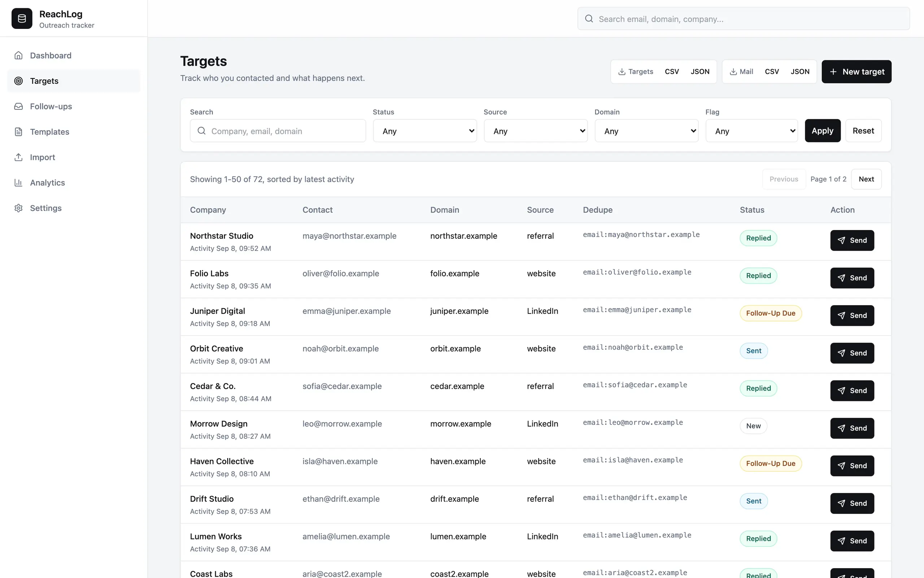The height and width of the screenshot is (578, 924).
Task: Click the ReachLog database logo icon
Action: click(22, 18)
